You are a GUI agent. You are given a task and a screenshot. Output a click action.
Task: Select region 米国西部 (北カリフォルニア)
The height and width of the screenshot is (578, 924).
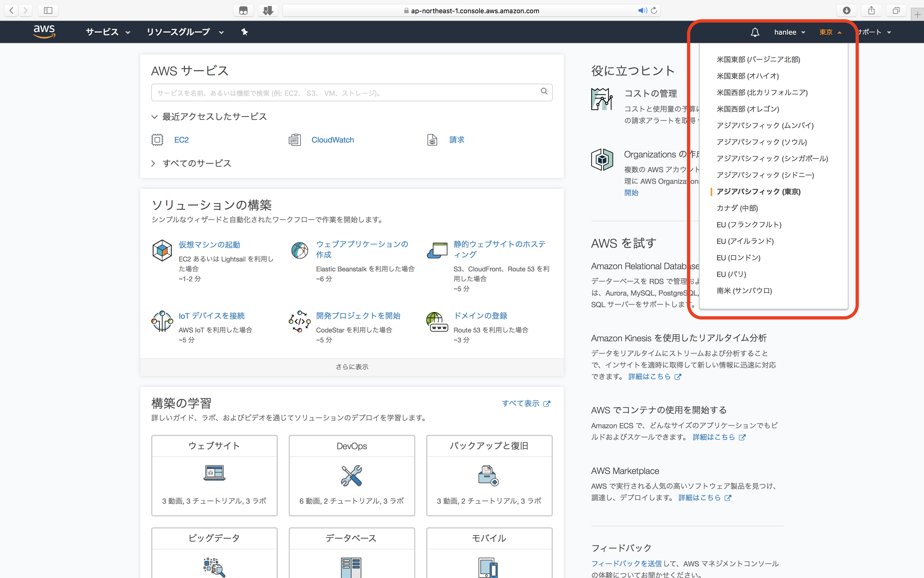[x=762, y=92]
